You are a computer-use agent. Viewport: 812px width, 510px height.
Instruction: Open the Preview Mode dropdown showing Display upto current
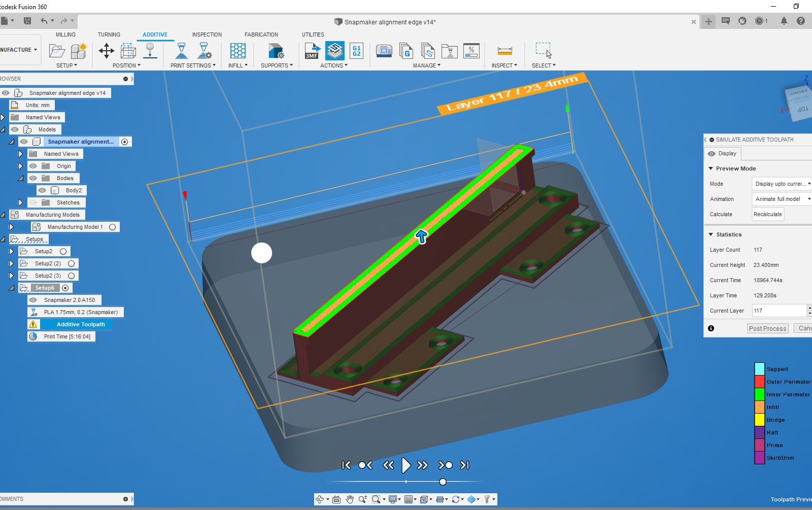[x=781, y=184]
